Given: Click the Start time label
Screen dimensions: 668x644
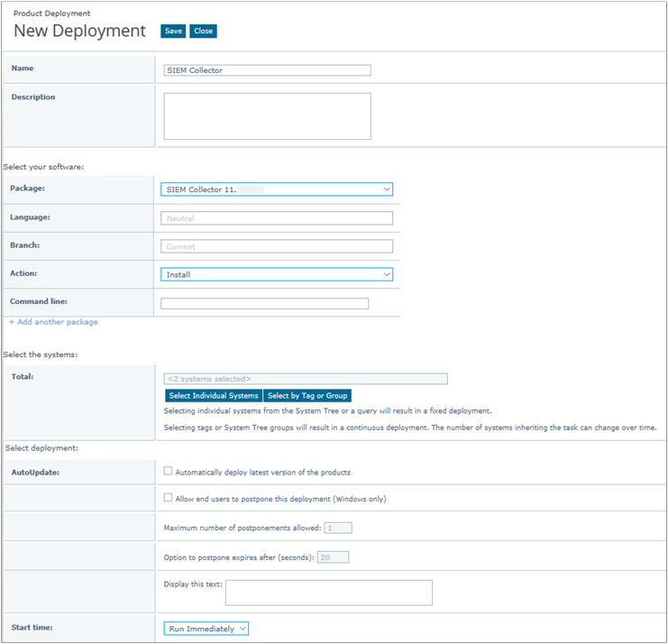Looking at the screenshot, I should tap(32, 628).
